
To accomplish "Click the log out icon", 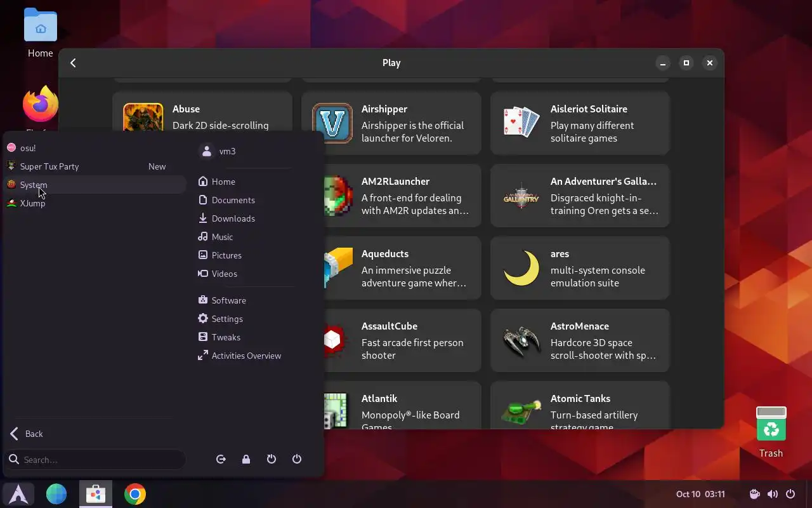I will click(x=221, y=459).
